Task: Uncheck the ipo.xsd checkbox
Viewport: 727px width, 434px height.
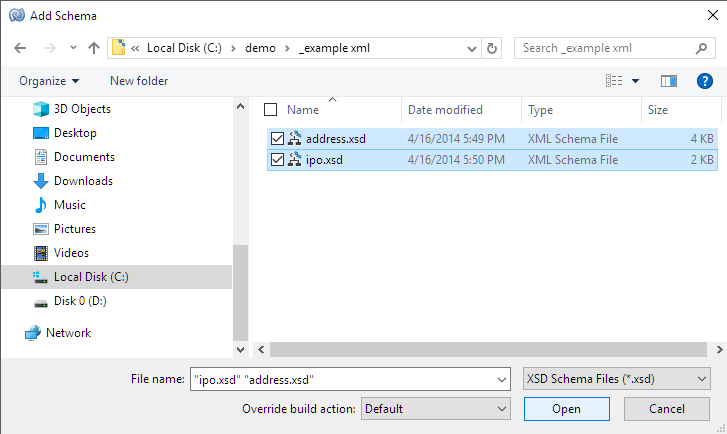Action: tap(277, 159)
